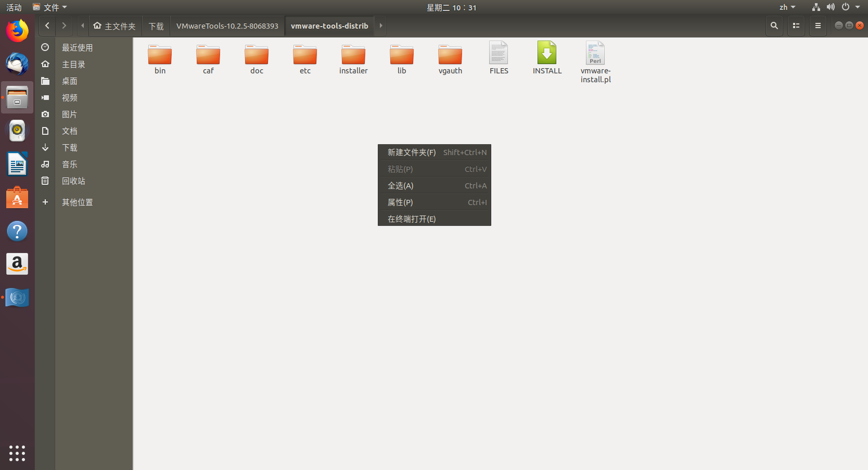
Task: Choose 在终端打开(E) from the context menu
Action: tap(435, 219)
